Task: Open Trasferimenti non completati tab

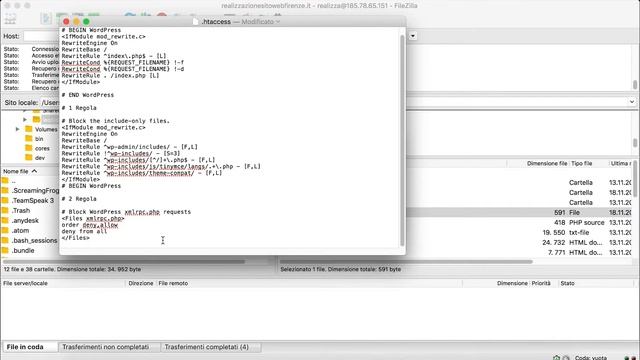Action: [105, 347]
